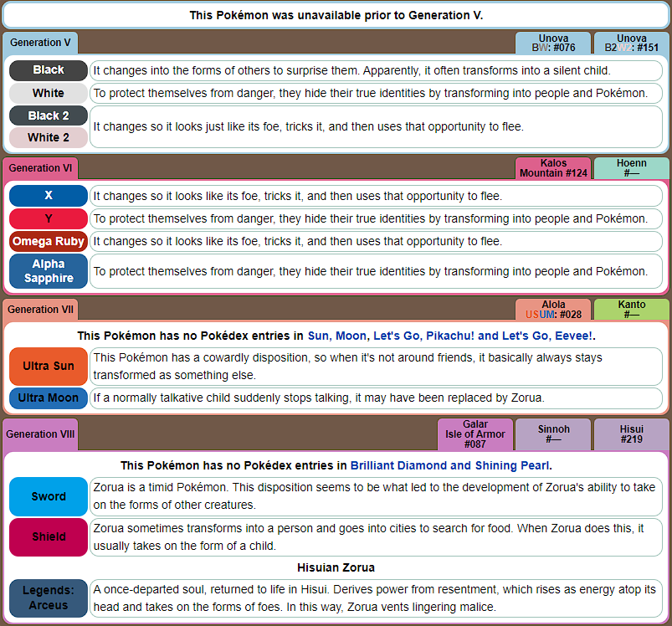Open the Sword game label
The height and width of the screenshot is (626, 672).
[x=49, y=496]
